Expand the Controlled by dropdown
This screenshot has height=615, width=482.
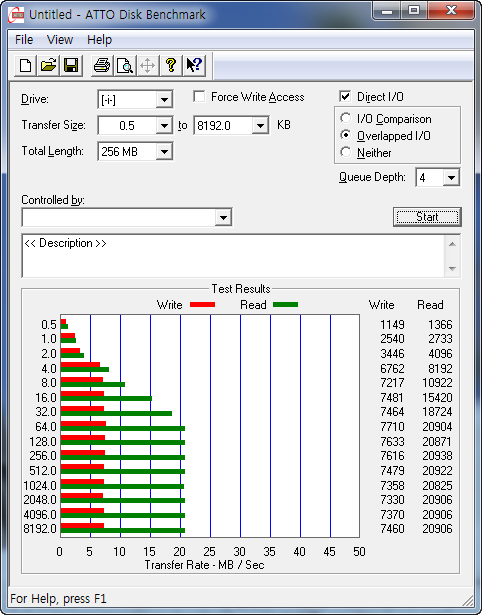(x=223, y=217)
